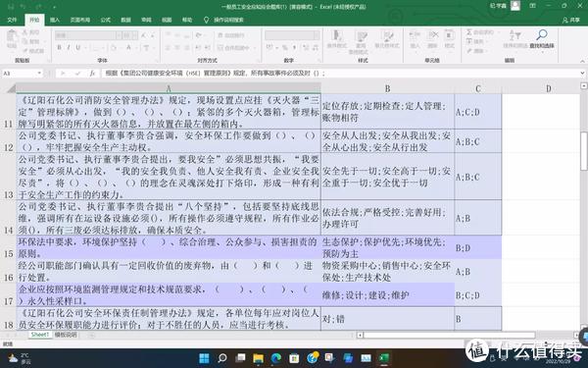Click the Font color A icon
The width and height of the screenshot is (588, 368).
pyautogui.click(x=128, y=48)
